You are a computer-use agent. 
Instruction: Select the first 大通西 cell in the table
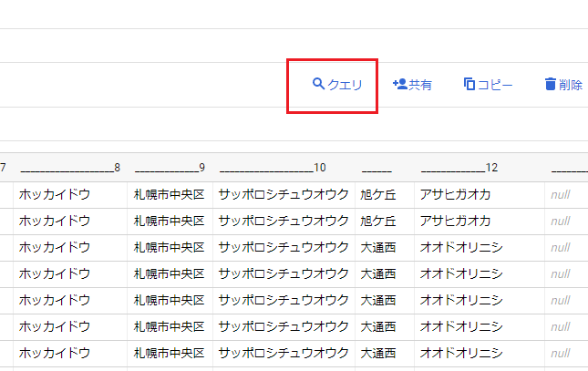[378, 247]
